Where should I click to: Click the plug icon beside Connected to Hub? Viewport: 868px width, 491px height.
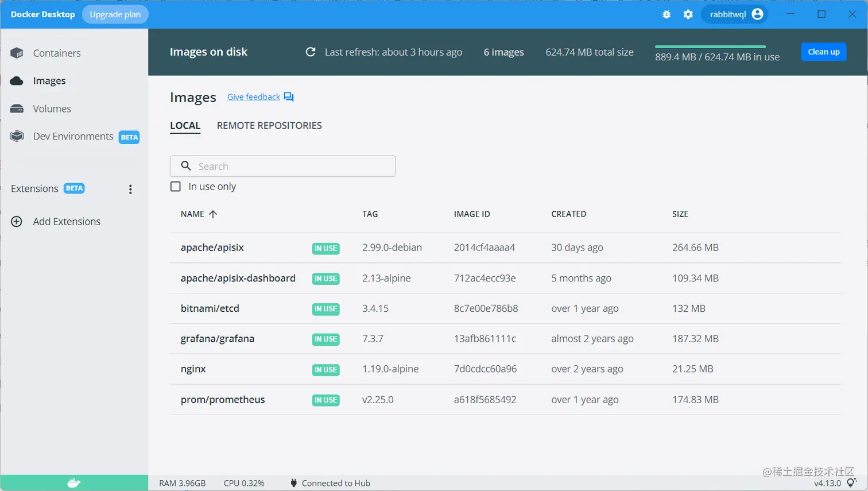click(x=294, y=483)
